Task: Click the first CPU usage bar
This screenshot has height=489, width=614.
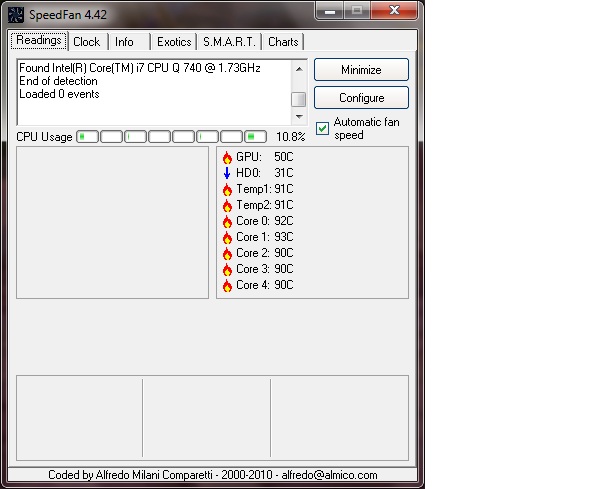Action: (x=87, y=137)
